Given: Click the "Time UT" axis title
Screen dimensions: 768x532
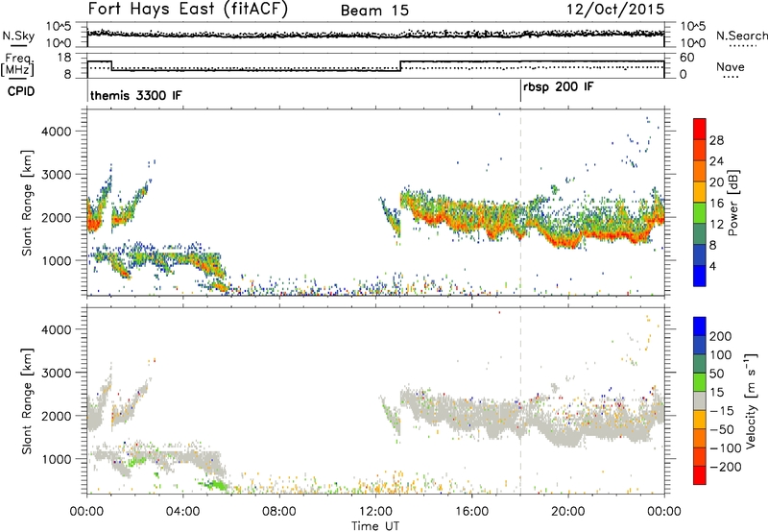Looking at the screenshot, I should pyautogui.click(x=375, y=526).
